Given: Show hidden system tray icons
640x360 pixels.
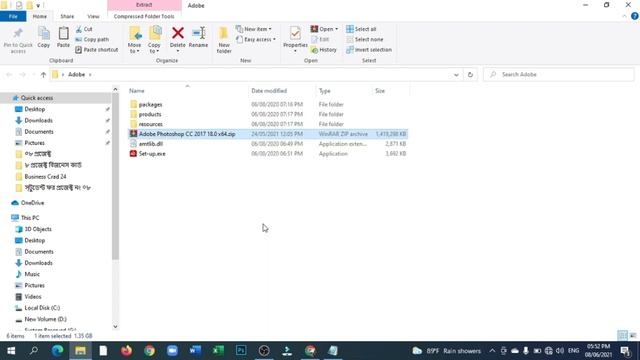Looking at the screenshot, I should click(x=492, y=351).
